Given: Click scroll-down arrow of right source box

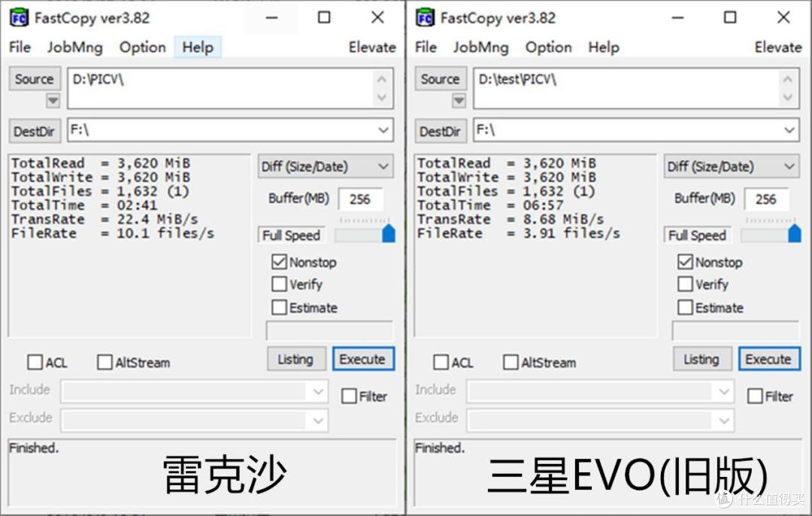Looking at the screenshot, I should click(x=788, y=97).
